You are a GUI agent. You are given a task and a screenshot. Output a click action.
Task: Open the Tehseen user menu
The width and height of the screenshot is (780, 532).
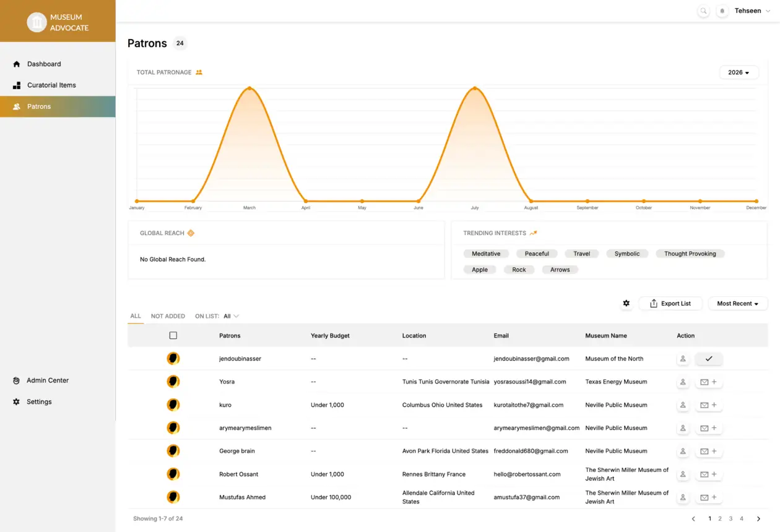752,11
